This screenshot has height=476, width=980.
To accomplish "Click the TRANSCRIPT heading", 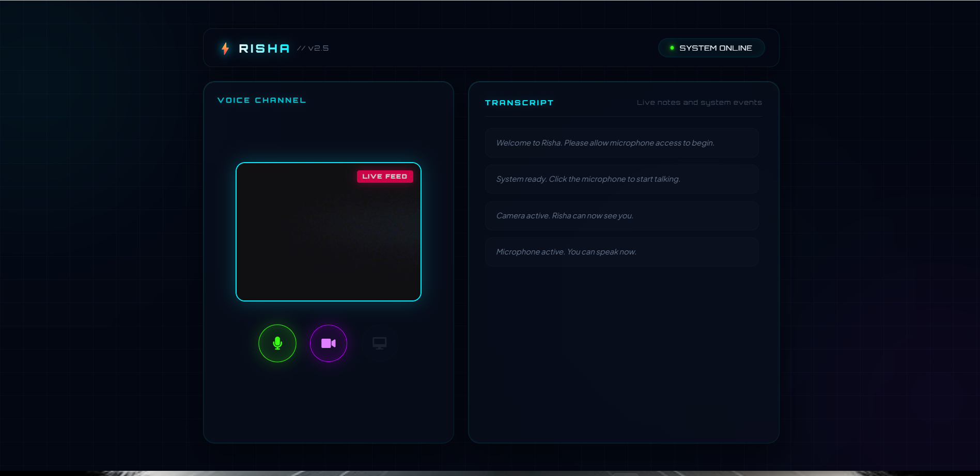I will (519, 103).
